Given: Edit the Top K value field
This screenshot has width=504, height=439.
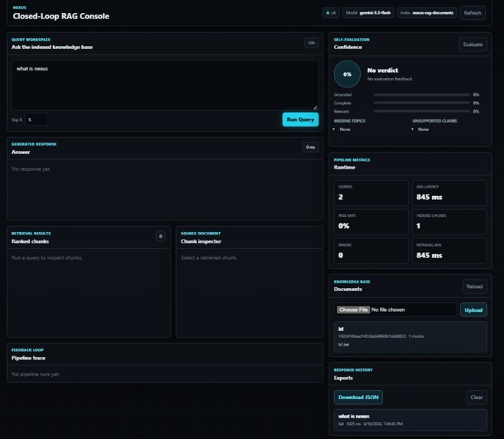Looking at the screenshot, I should tap(36, 120).
